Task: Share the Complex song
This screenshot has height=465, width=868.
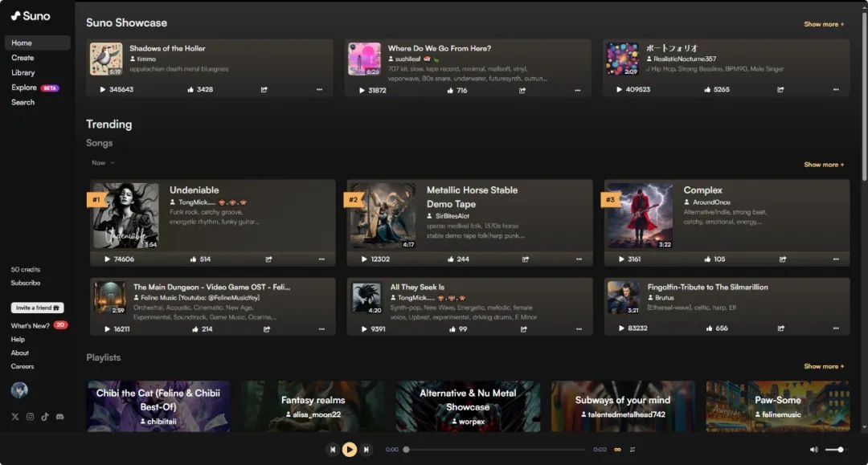Action: (783, 259)
